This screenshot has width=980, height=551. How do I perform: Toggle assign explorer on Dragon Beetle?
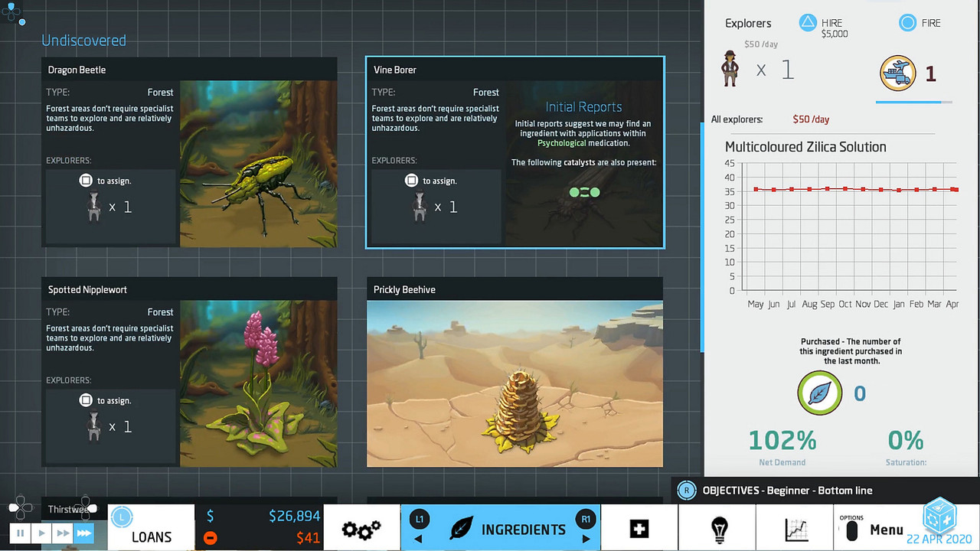[x=86, y=181]
